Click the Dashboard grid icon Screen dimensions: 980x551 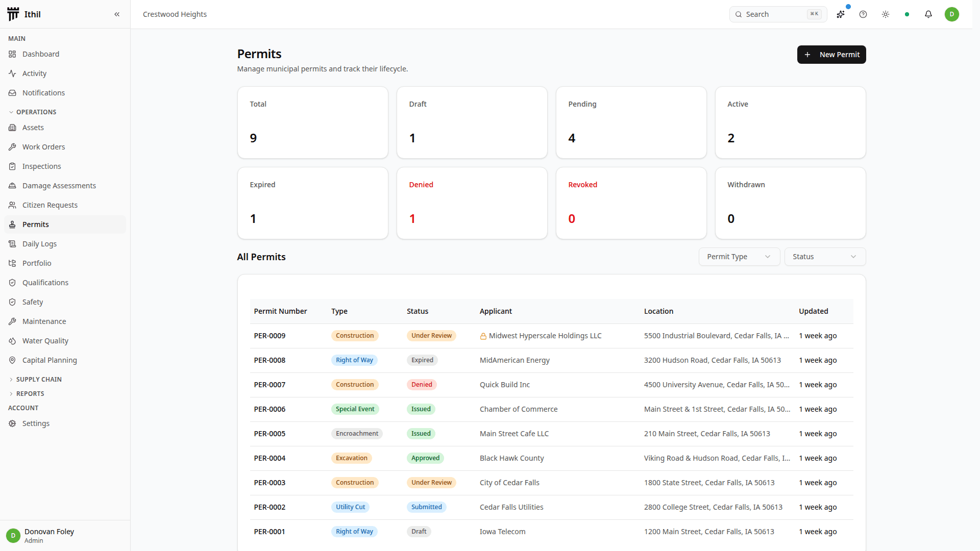pos(12,54)
